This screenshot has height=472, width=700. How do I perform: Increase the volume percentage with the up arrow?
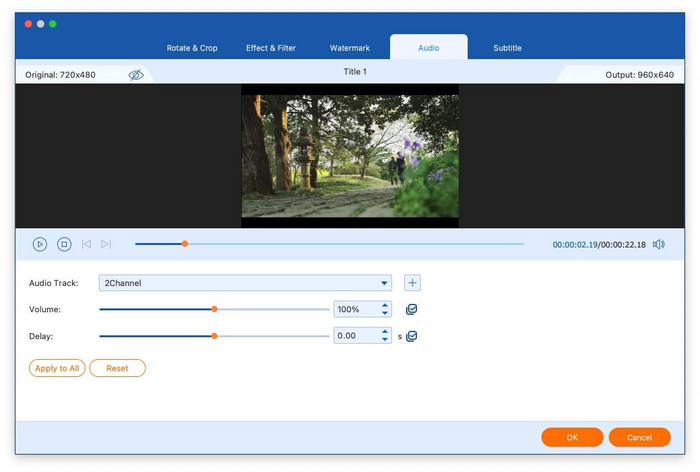(385, 305)
